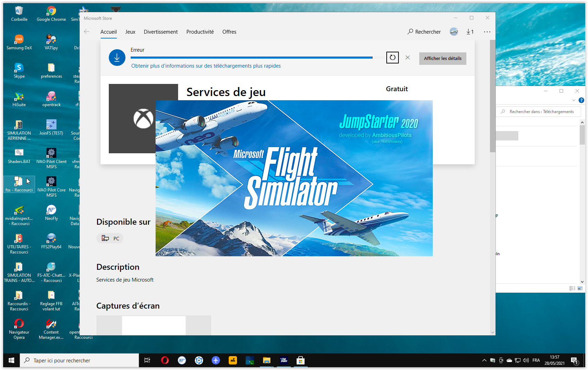
Task: Select the Google Chrome desktop icon
Action: point(51,14)
